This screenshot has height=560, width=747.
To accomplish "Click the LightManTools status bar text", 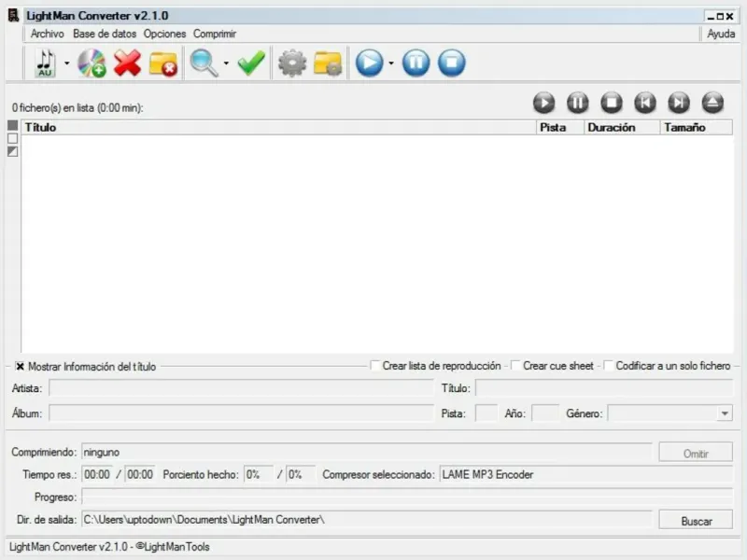I will 109,547.
